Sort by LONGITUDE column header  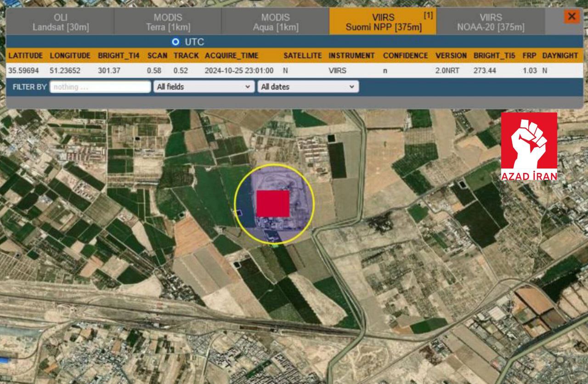tap(70, 56)
